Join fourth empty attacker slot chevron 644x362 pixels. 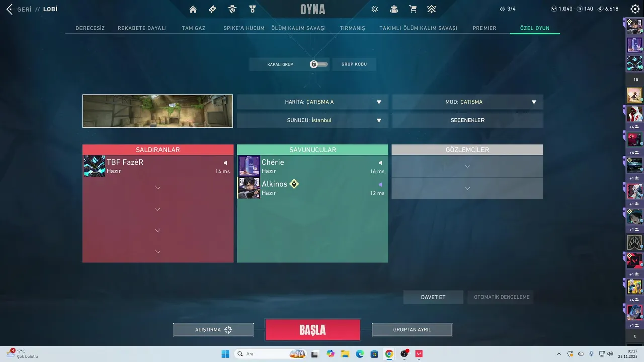[158, 252]
